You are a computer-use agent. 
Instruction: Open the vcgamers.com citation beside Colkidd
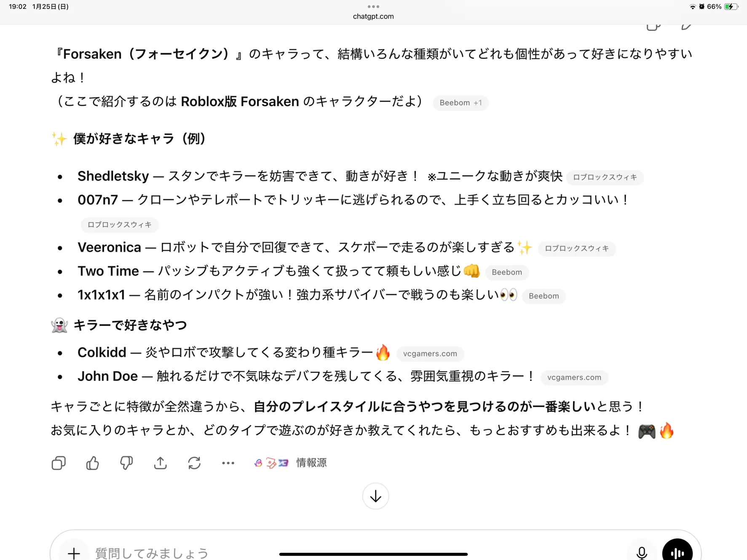click(430, 354)
